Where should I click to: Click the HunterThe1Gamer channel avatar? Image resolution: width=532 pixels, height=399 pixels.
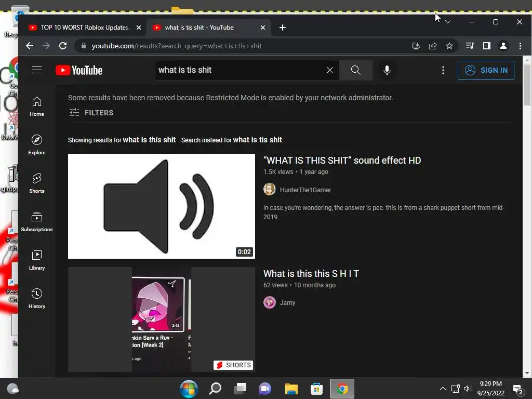pyautogui.click(x=270, y=189)
